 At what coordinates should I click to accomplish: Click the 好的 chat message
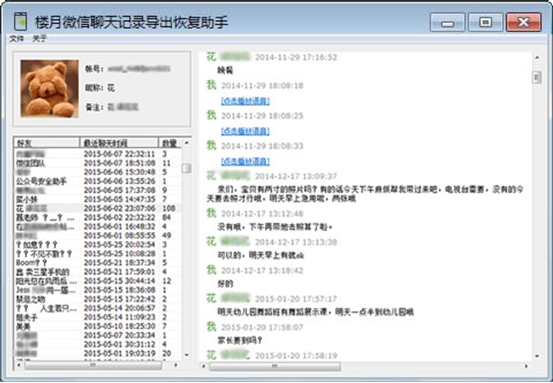point(225,284)
